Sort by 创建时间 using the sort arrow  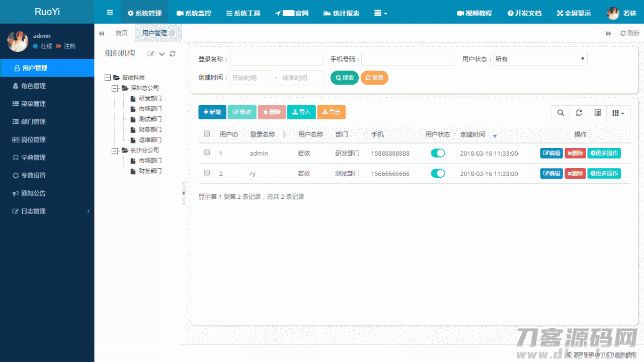(495, 136)
